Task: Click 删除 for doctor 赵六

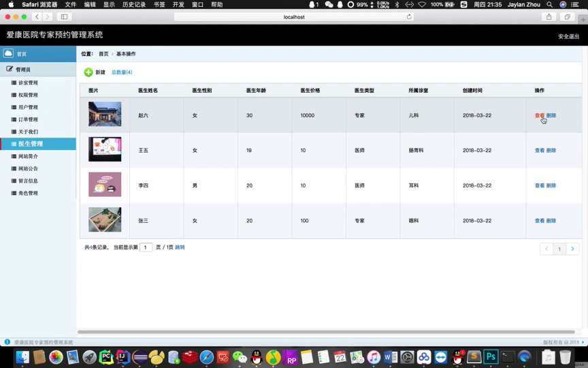Action: [551, 115]
